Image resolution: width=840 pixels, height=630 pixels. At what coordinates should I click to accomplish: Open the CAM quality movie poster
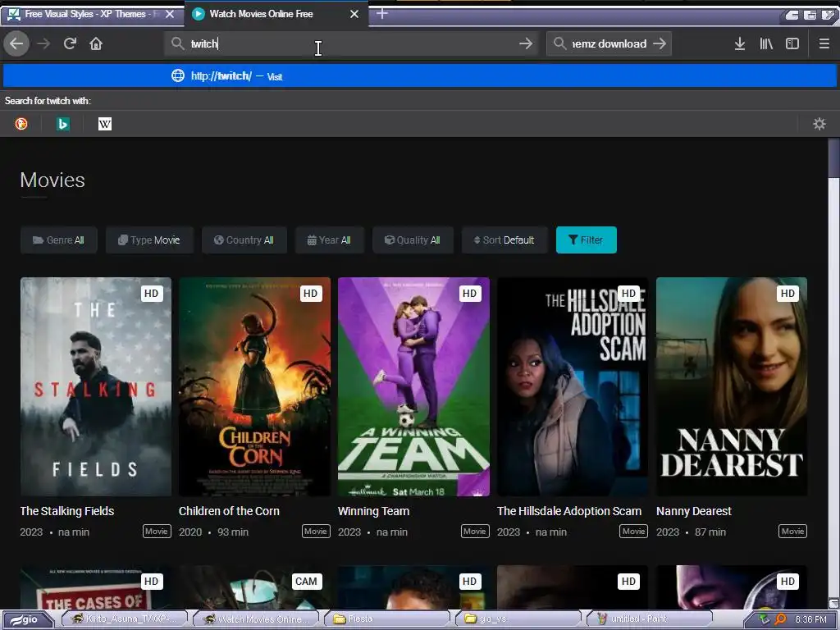(254, 587)
